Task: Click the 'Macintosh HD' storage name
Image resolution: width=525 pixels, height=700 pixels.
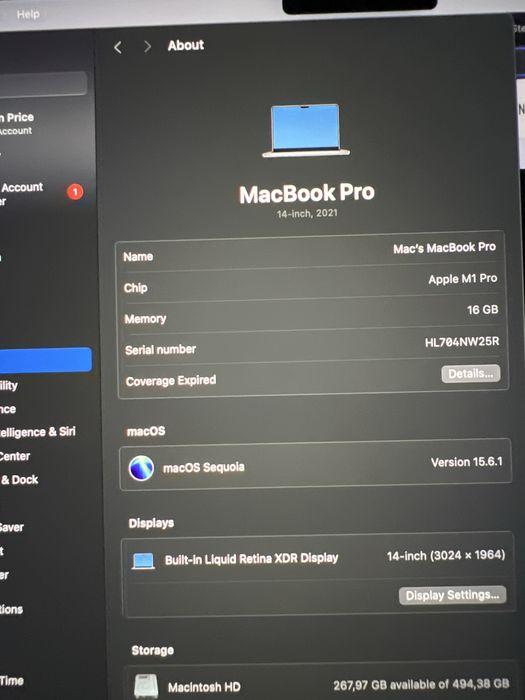Action: click(x=204, y=687)
